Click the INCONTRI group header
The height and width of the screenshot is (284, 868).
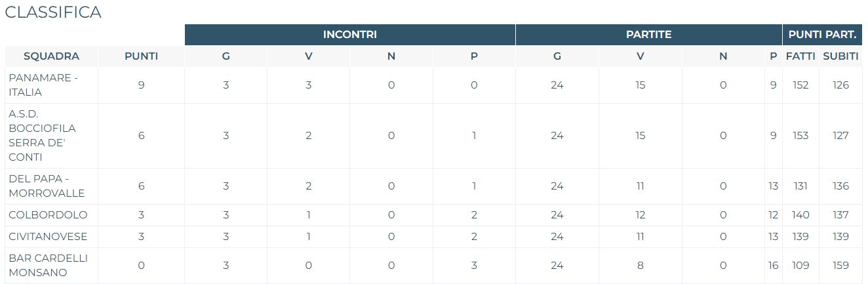[350, 35]
